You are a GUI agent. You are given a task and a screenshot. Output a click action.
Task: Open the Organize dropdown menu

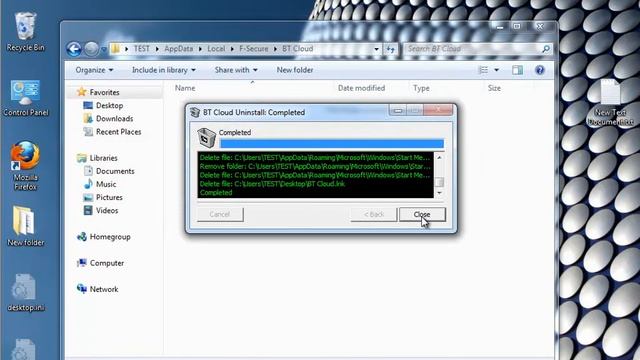click(x=94, y=70)
